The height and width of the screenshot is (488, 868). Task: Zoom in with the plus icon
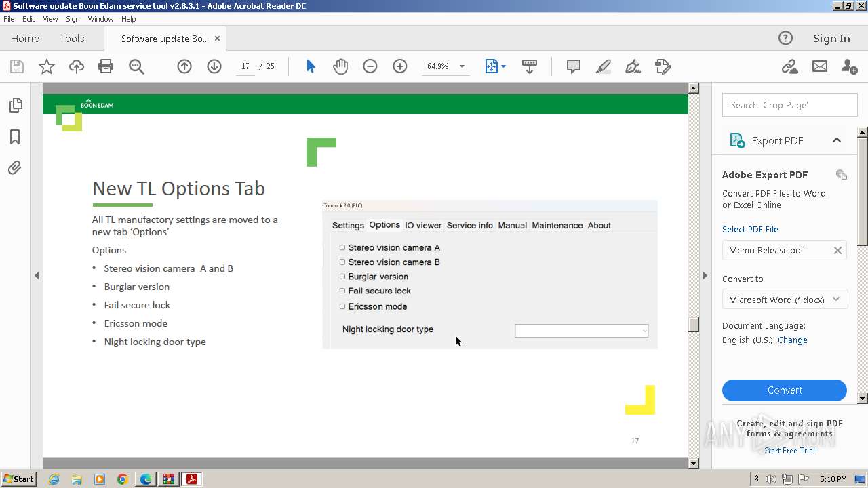[x=400, y=66]
